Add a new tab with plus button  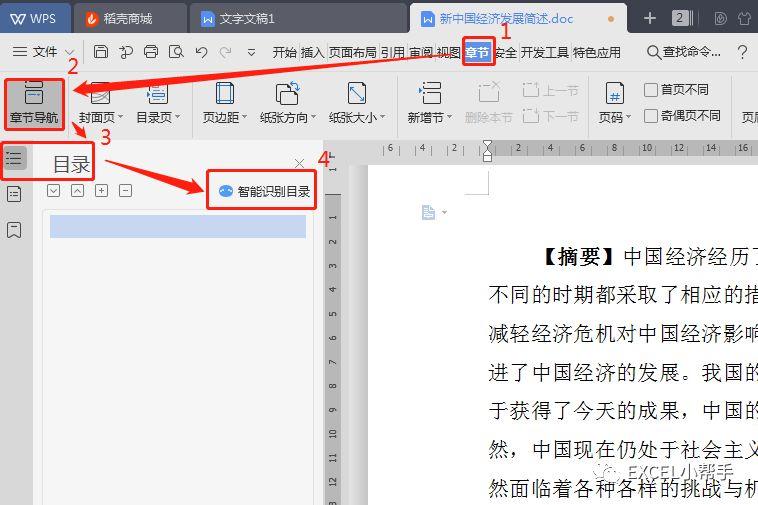click(x=650, y=18)
